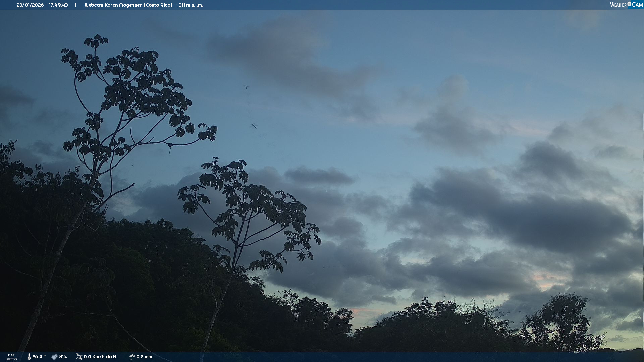Click the tallest tree's leafy crown
This screenshot has height=362, width=644.
134,87
